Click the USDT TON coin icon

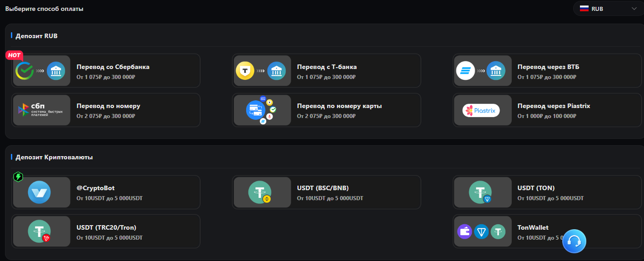click(481, 192)
